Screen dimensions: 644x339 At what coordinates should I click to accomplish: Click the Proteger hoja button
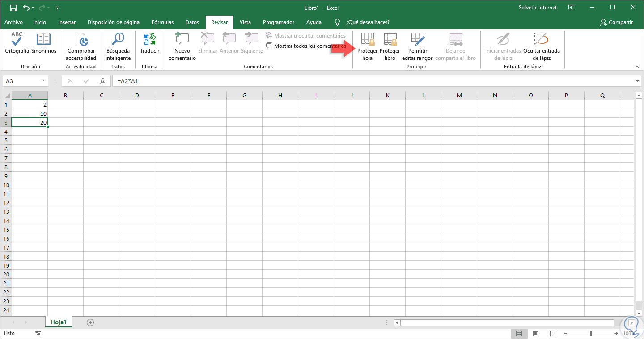pos(367,47)
